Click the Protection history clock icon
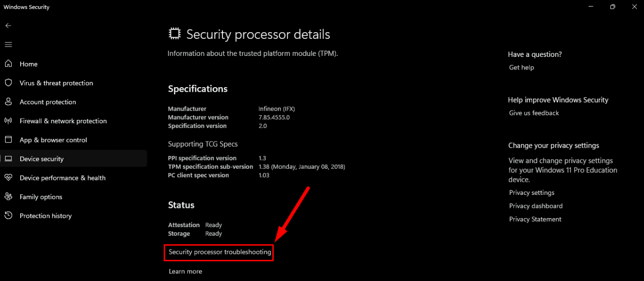 click(x=8, y=216)
